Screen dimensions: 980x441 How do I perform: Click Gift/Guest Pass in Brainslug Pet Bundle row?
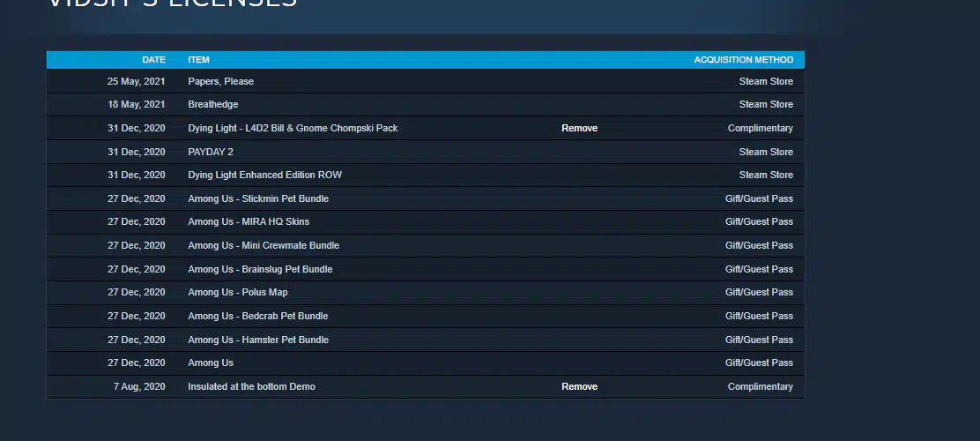tap(760, 270)
